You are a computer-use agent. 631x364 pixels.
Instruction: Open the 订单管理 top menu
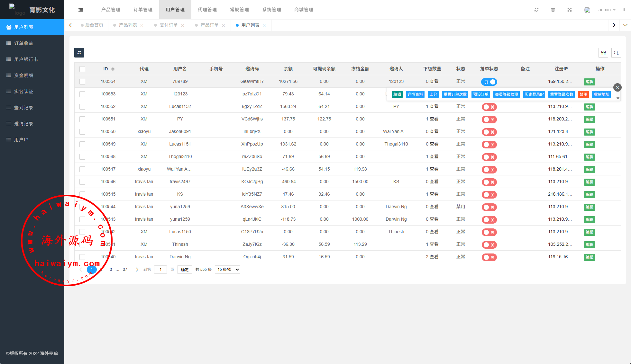(143, 10)
